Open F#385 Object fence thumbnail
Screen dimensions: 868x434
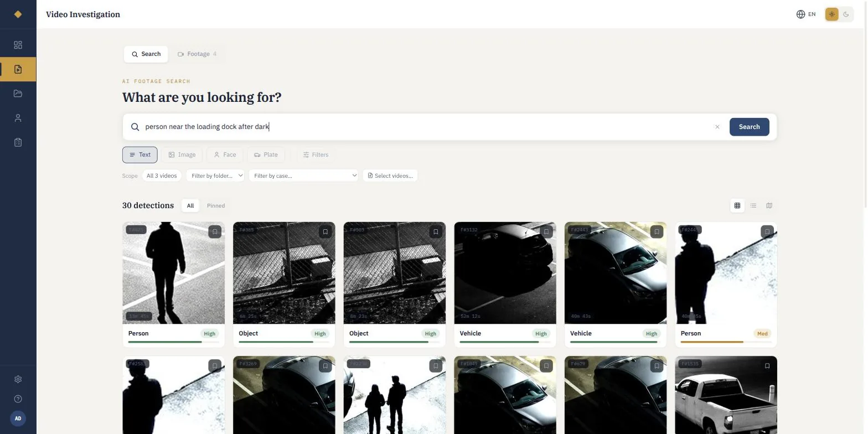(284, 273)
